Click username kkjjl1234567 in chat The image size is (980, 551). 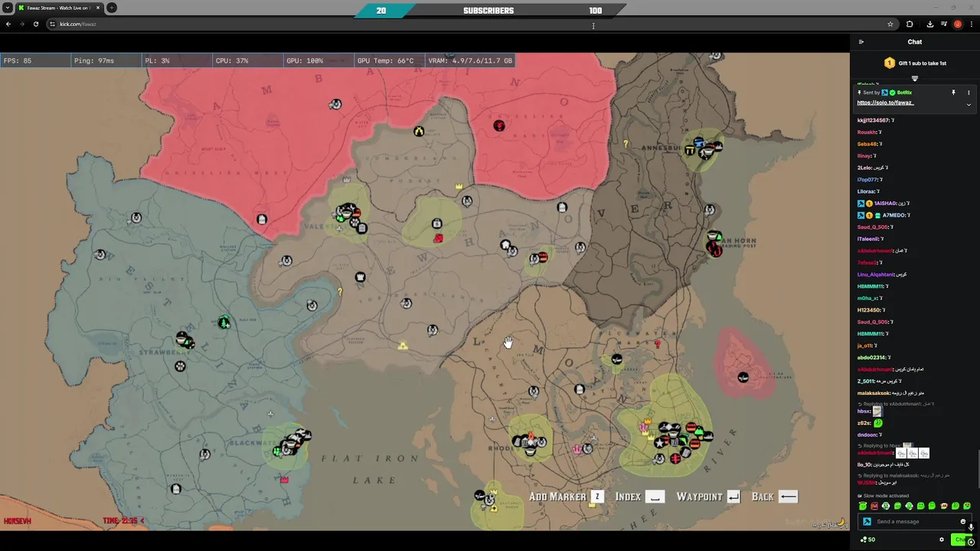[874, 120]
